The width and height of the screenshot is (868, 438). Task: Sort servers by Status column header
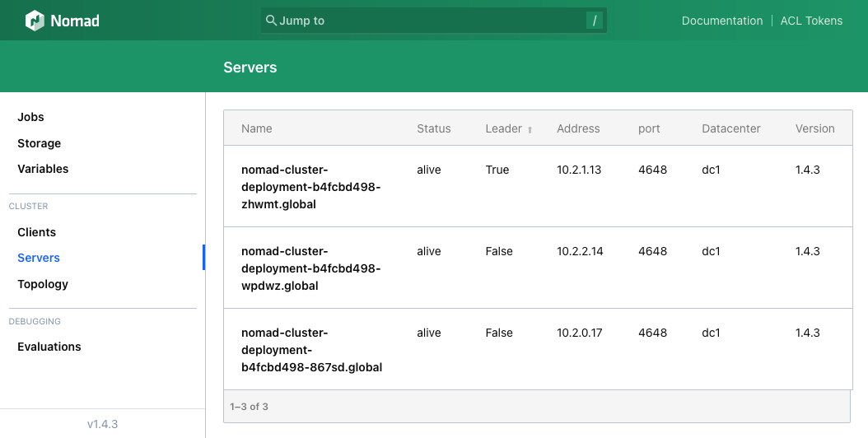pos(433,128)
